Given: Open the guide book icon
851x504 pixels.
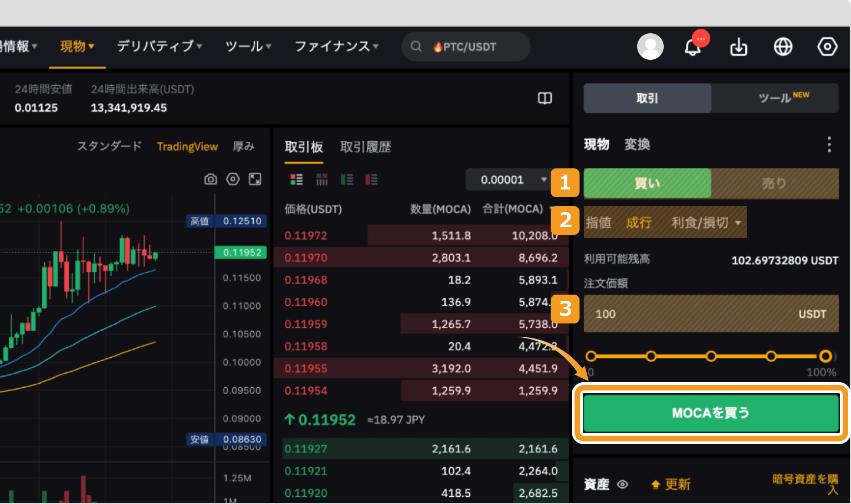Looking at the screenshot, I should [545, 98].
